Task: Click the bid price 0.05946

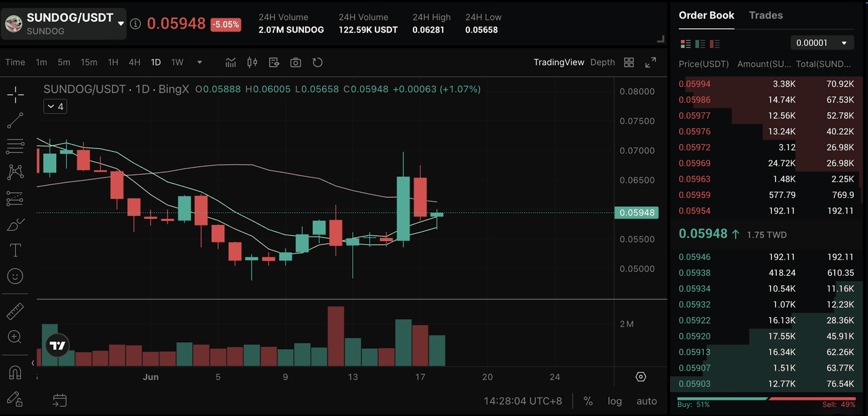Action: (x=694, y=257)
